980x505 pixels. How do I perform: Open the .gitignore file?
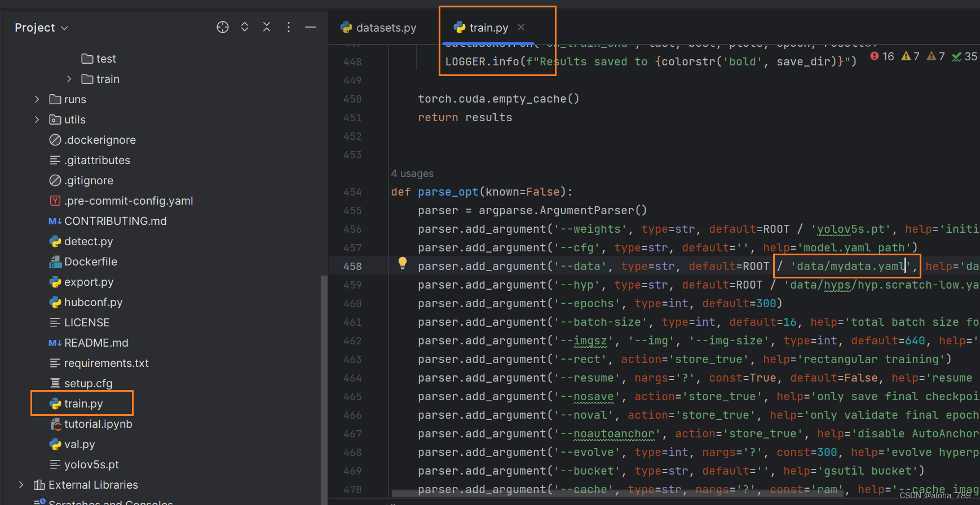81,180
